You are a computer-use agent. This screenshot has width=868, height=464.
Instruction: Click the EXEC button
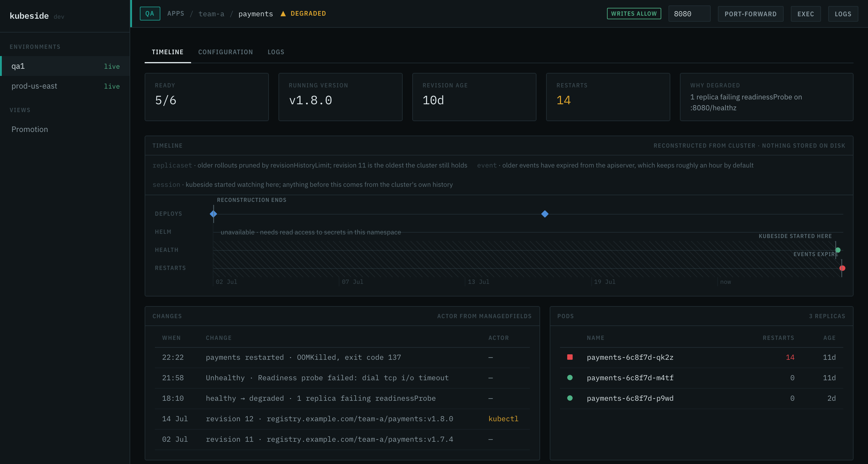click(x=806, y=14)
